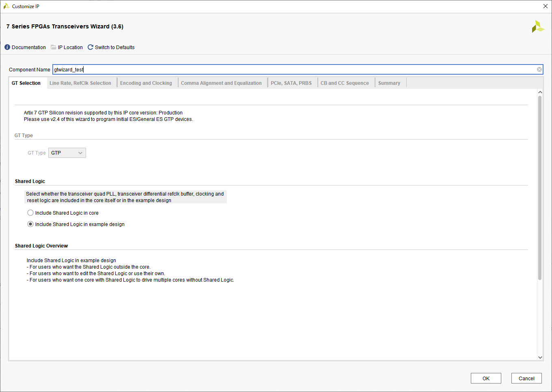This screenshot has width=552, height=392.
Task: Switch to the PCIe, SATA, PRBS tab
Action: (x=291, y=83)
